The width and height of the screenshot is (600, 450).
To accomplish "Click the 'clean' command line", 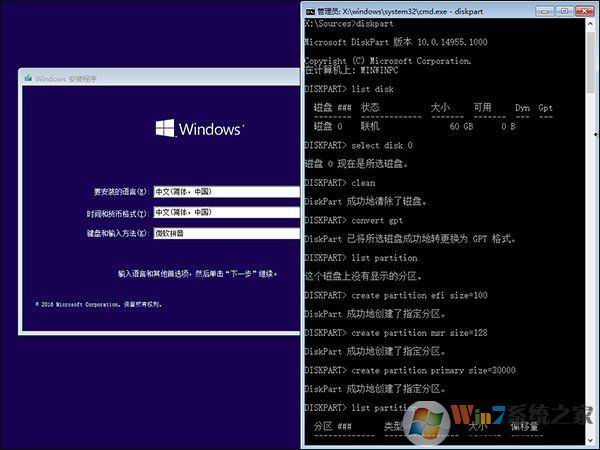I will (x=340, y=183).
